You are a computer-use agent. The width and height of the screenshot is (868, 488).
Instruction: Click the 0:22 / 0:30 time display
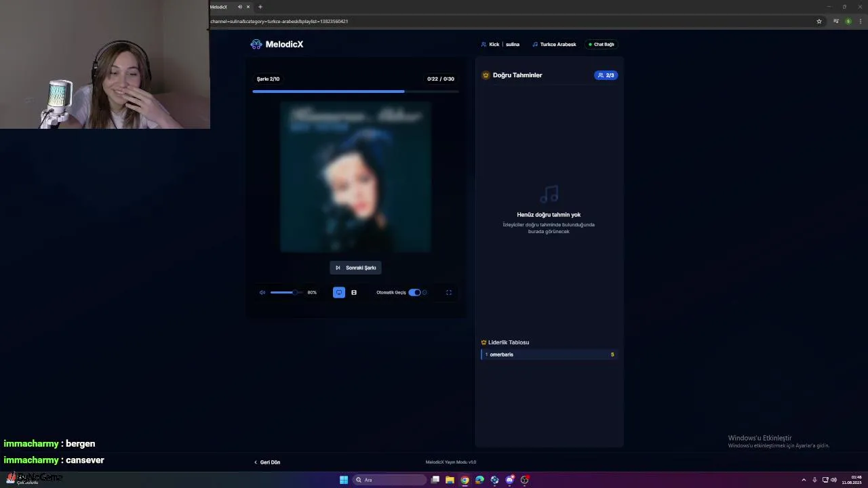[441, 79]
